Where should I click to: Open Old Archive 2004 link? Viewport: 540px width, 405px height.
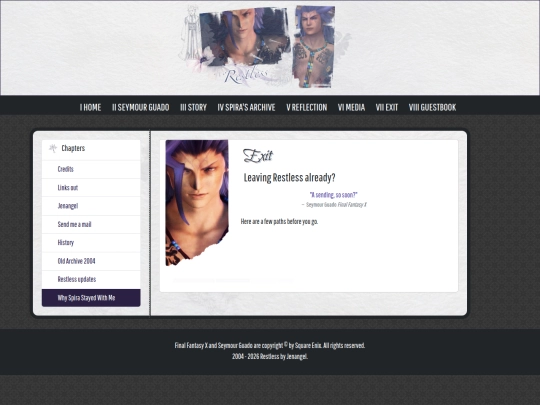click(x=91, y=261)
